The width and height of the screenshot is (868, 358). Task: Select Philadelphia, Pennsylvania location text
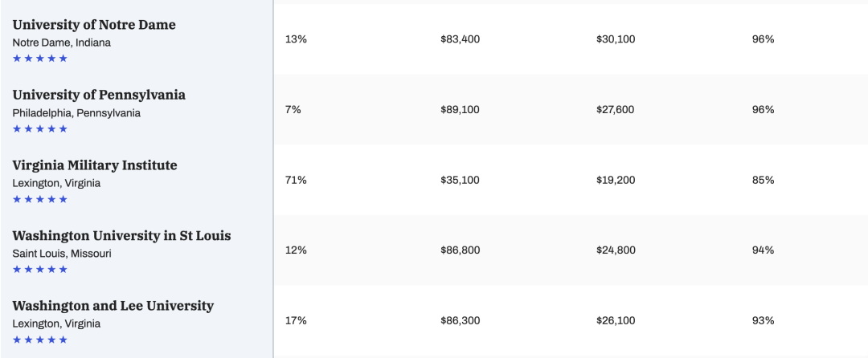(x=76, y=113)
